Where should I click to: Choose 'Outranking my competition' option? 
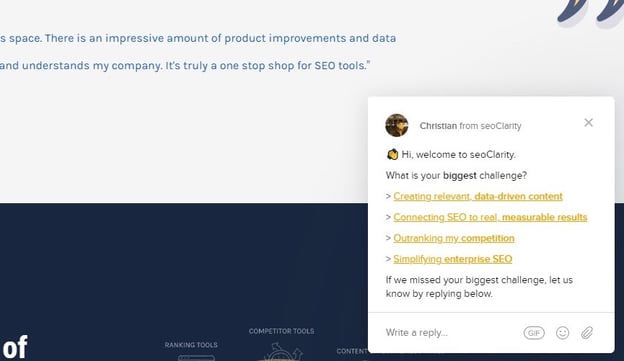point(454,238)
